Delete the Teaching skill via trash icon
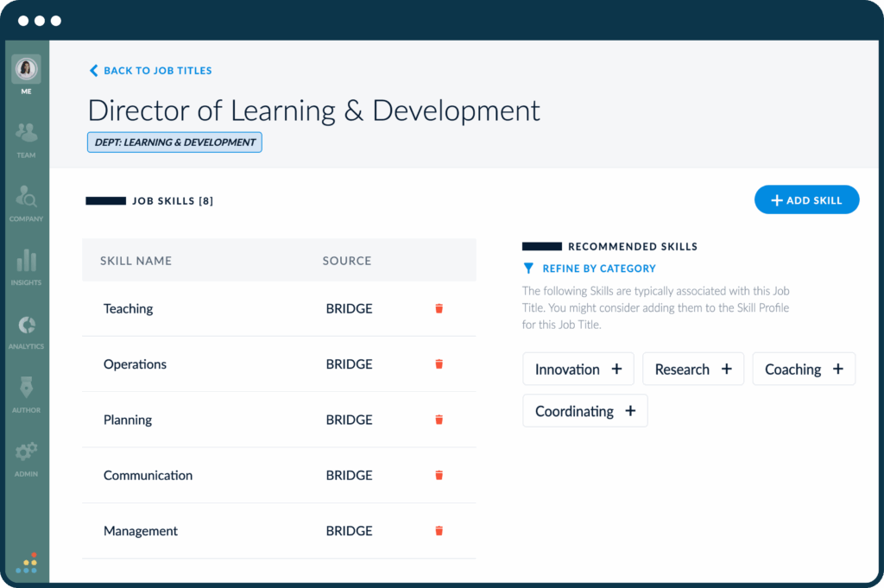 click(439, 308)
